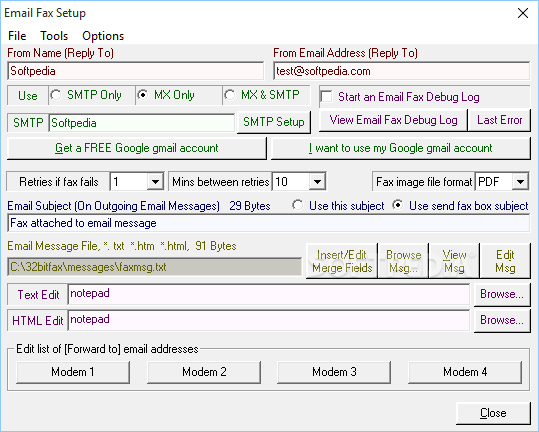Open the Options menu
The image size is (539, 432).
pyautogui.click(x=103, y=36)
